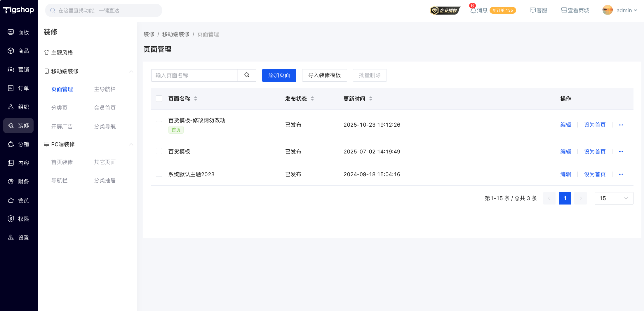This screenshot has width=644, height=311.
Task: Collapse the PC端装修 menu section
Action: (x=131, y=144)
